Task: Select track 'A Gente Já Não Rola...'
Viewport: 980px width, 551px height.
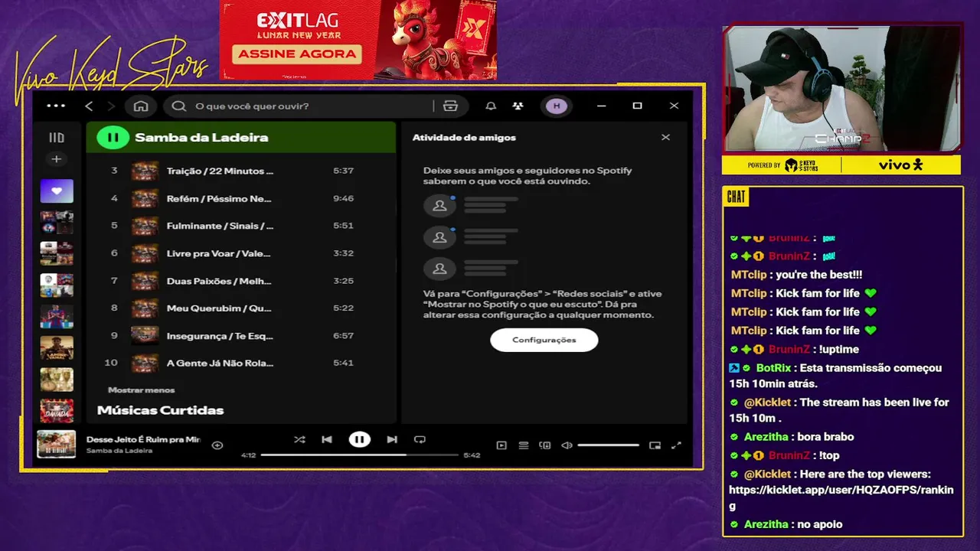Action: [x=220, y=363]
